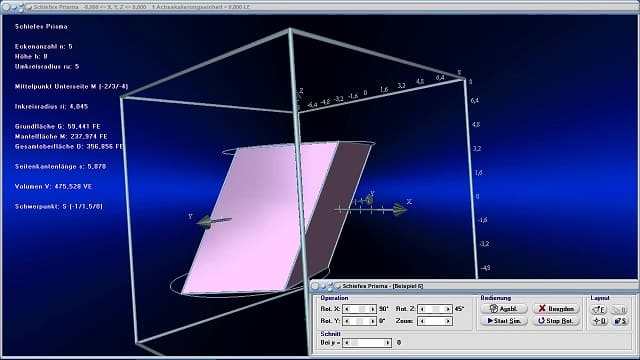Screen dimensions: 640x360
Task: Increase Rot. Z with right arrow
Action: click(x=448, y=309)
